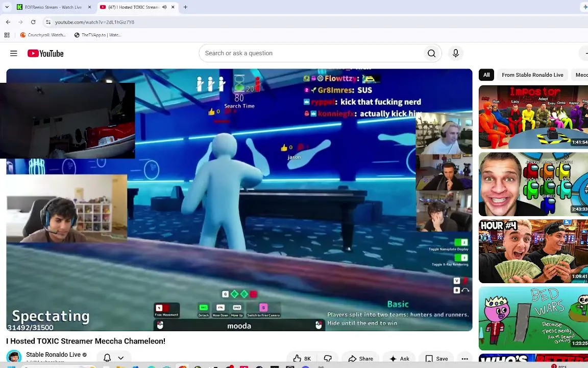Screen dimensions: 588x368
Task: Click the left mouse icon beside mooda
Action: [160, 325]
